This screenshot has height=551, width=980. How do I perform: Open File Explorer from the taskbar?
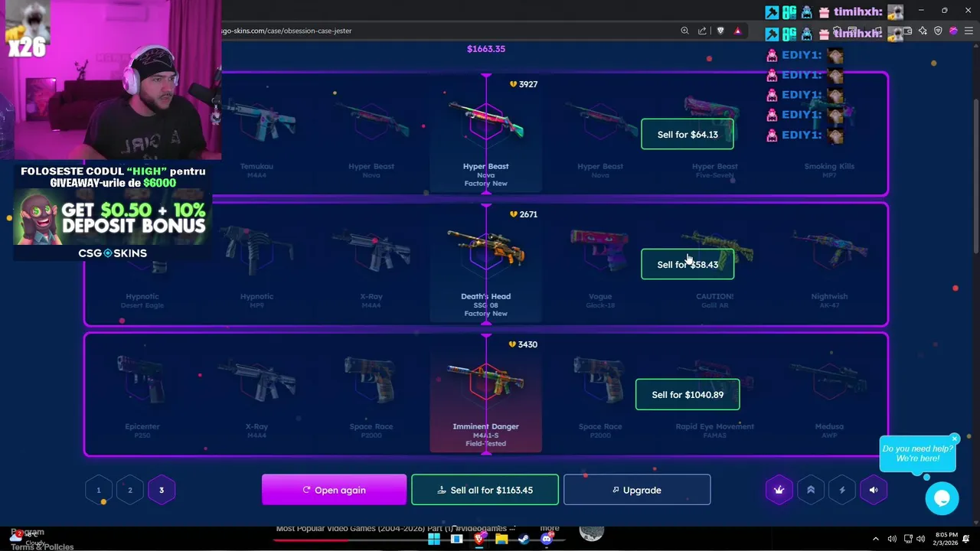(501, 539)
